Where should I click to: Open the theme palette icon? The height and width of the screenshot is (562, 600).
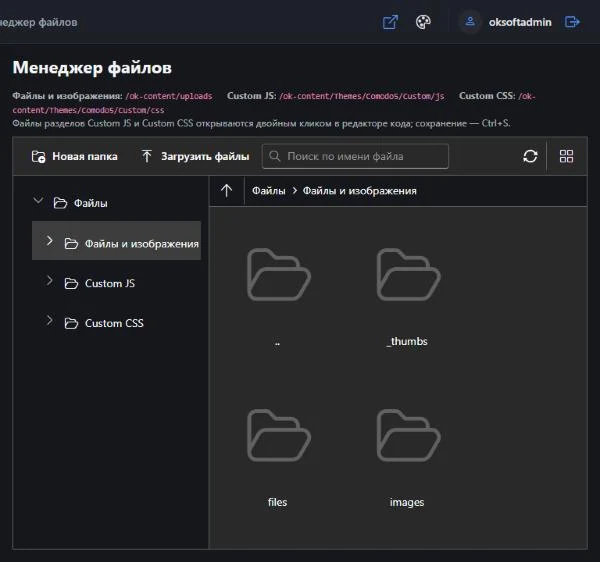423,22
